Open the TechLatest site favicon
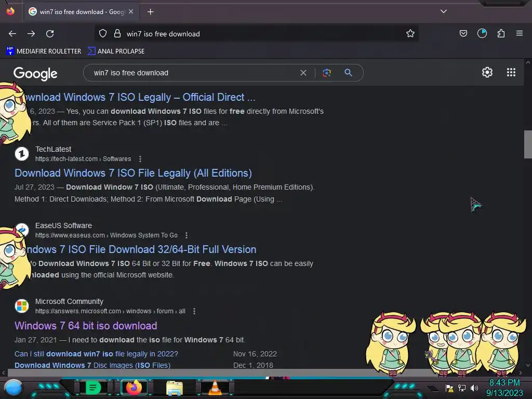This screenshot has height=399, width=532. click(x=22, y=154)
